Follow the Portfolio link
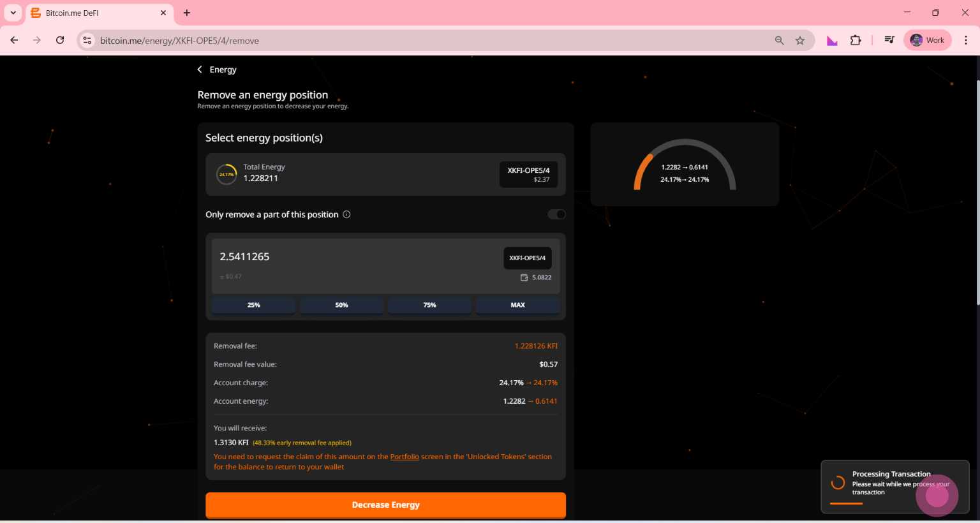The height and width of the screenshot is (523, 980). 405,457
